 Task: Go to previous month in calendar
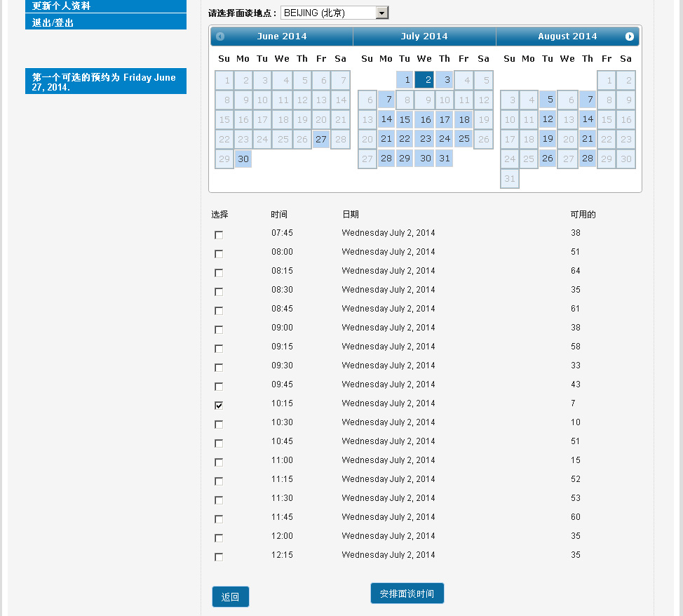[x=220, y=36]
